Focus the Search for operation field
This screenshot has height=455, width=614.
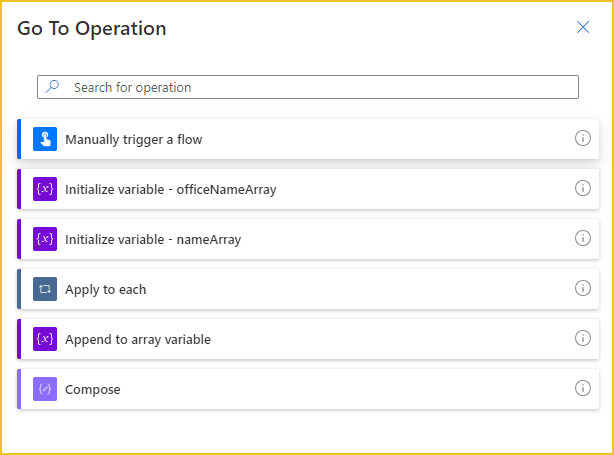[x=308, y=87]
